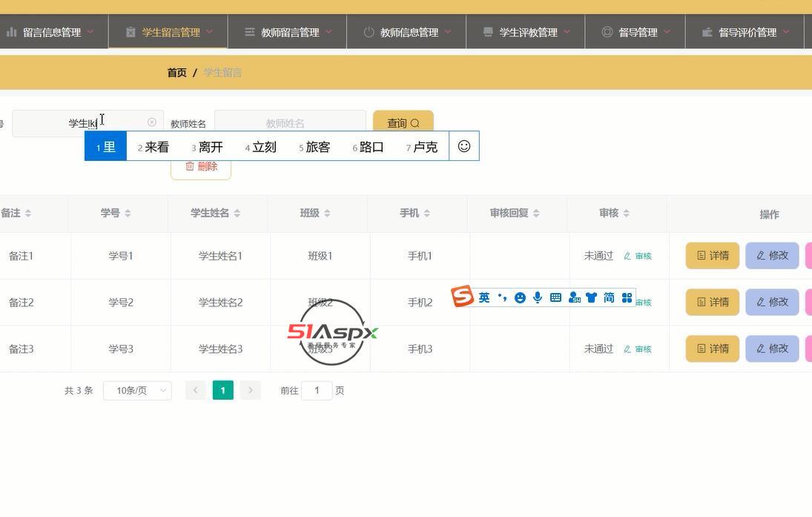The image size is (812, 517).
Task: Click circle icon of 督导管理
Action: [607, 32]
